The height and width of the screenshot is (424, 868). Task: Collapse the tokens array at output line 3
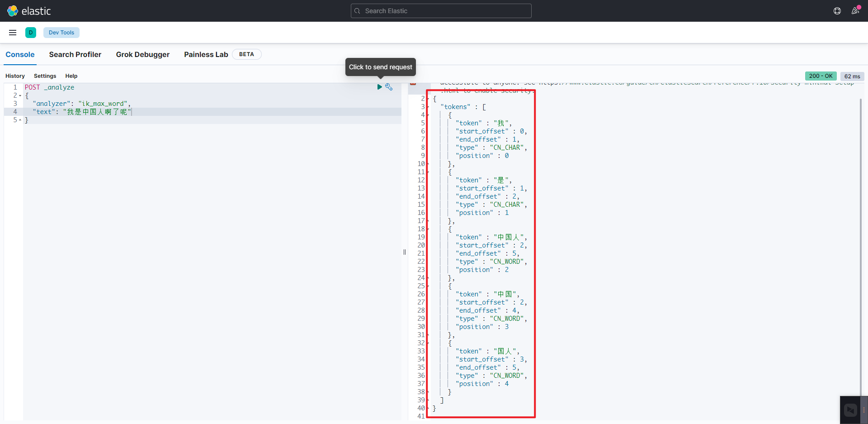pos(428,107)
